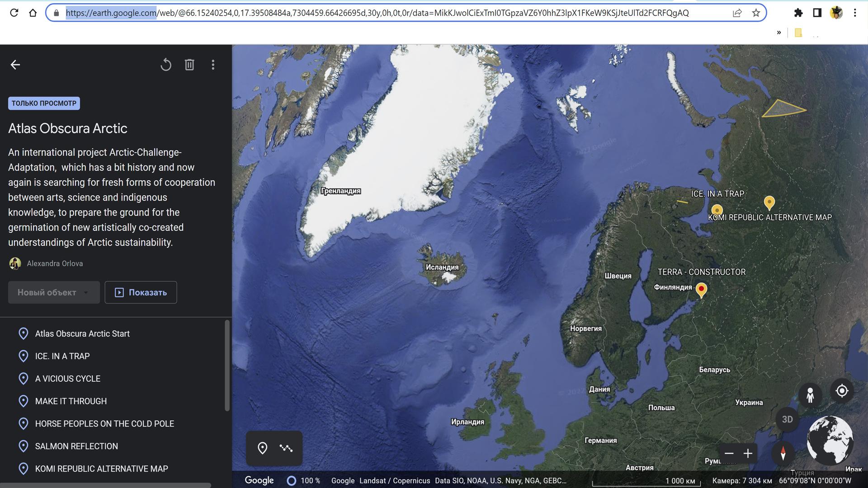Screen dimensions: 868x488
Task: Add a placemark with the map pin tool
Action: click(262, 448)
